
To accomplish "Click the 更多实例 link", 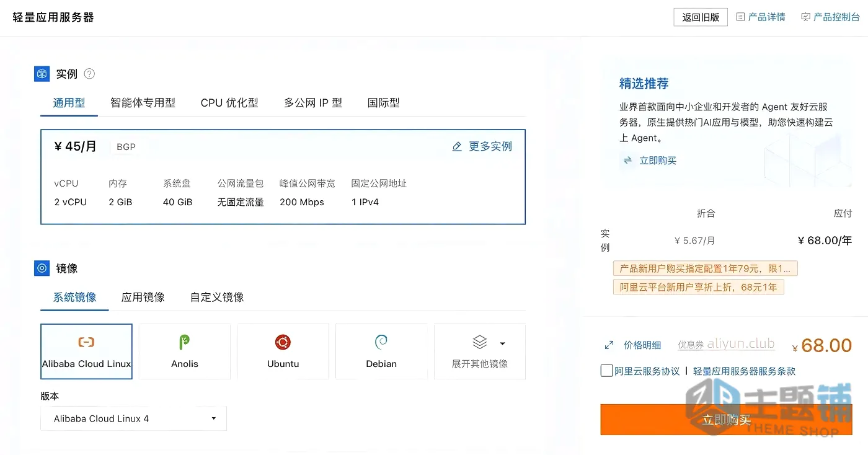I will click(x=490, y=147).
